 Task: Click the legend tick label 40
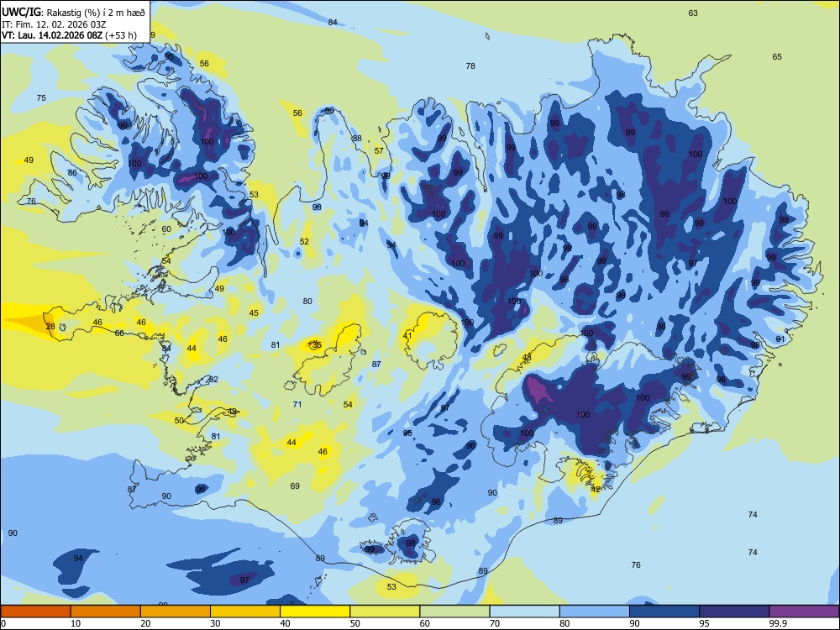(285, 623)
